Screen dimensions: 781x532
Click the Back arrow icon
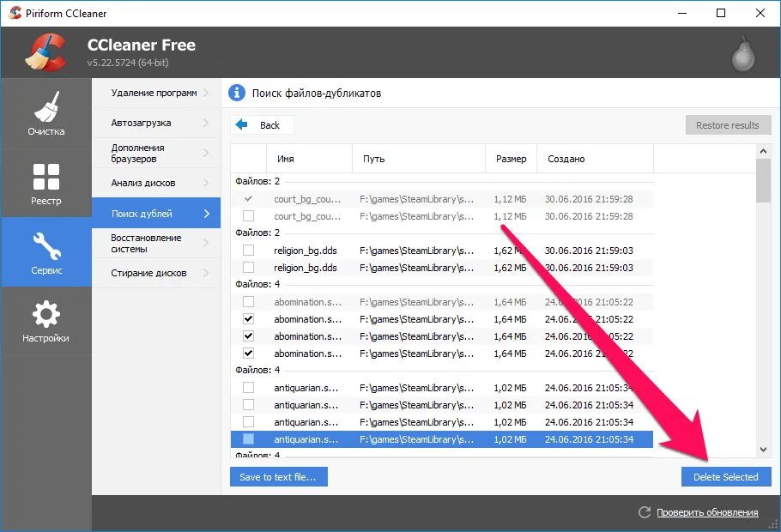(241, 124)
